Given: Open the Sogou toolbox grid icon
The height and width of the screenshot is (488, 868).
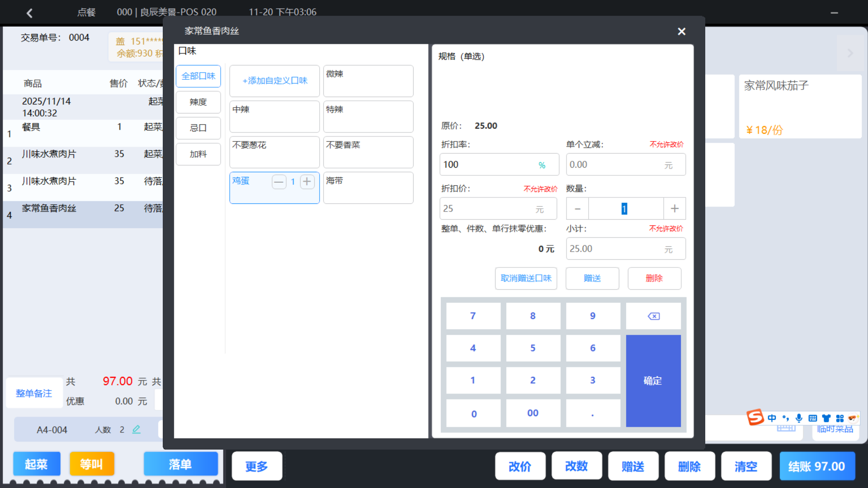Looking at the screenshot, I should tap(840, 418).
